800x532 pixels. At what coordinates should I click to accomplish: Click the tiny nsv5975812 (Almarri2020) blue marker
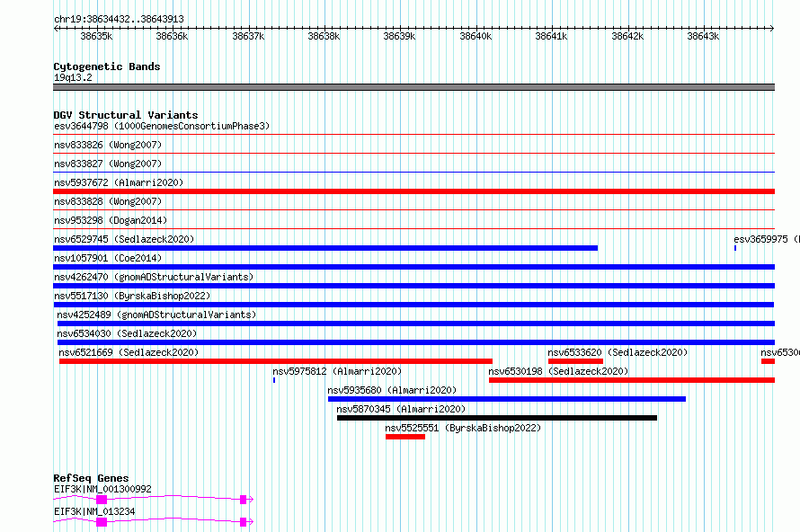tap(274, 380)
